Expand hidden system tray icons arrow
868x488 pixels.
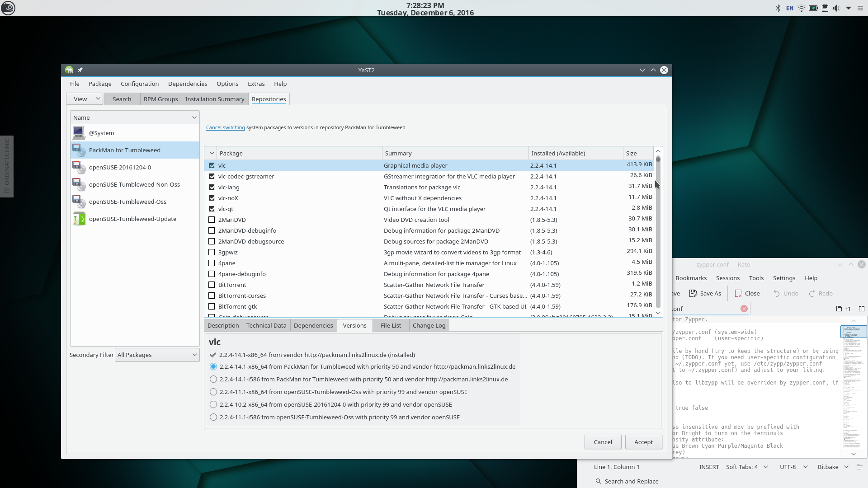pyautogui.click(x=849, y=8)
